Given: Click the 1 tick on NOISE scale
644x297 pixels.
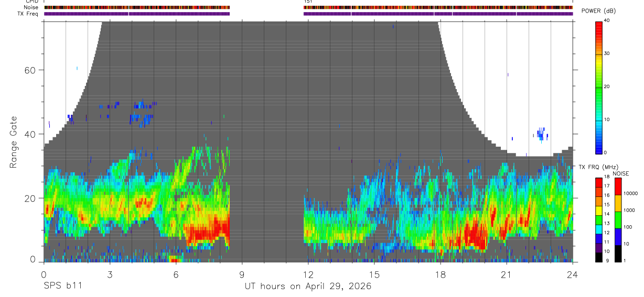Looking at the screenshot, I should point(625,260).
